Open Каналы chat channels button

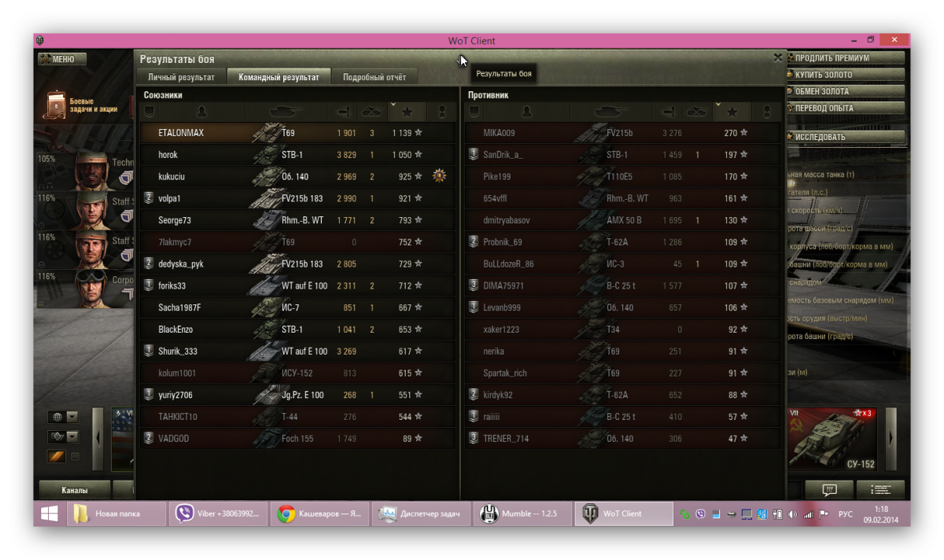(75, 490)
